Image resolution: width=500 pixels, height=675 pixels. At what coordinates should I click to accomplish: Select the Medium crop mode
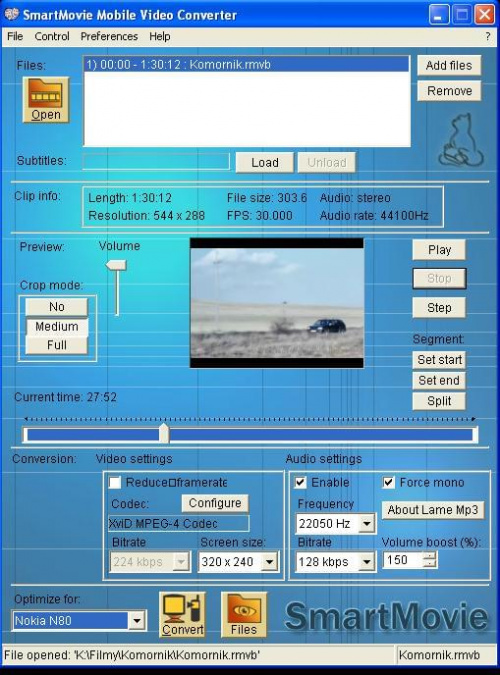[56, 327]
